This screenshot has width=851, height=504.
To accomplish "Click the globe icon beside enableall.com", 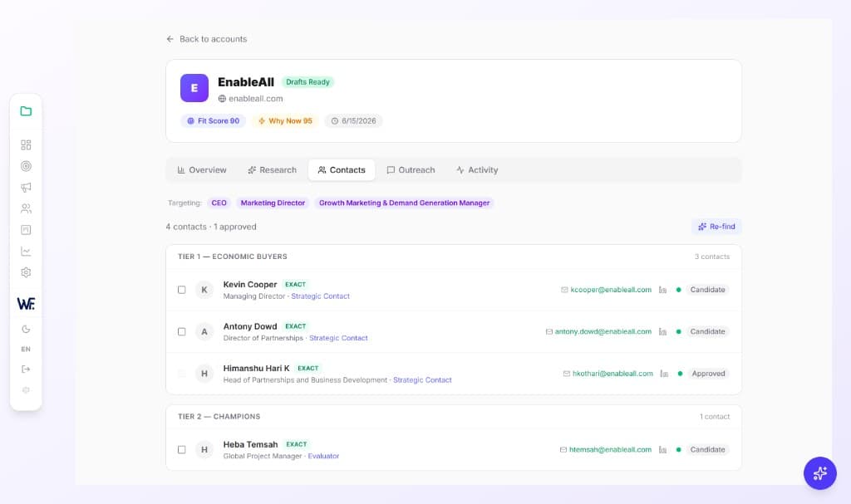I will point(222,99).
